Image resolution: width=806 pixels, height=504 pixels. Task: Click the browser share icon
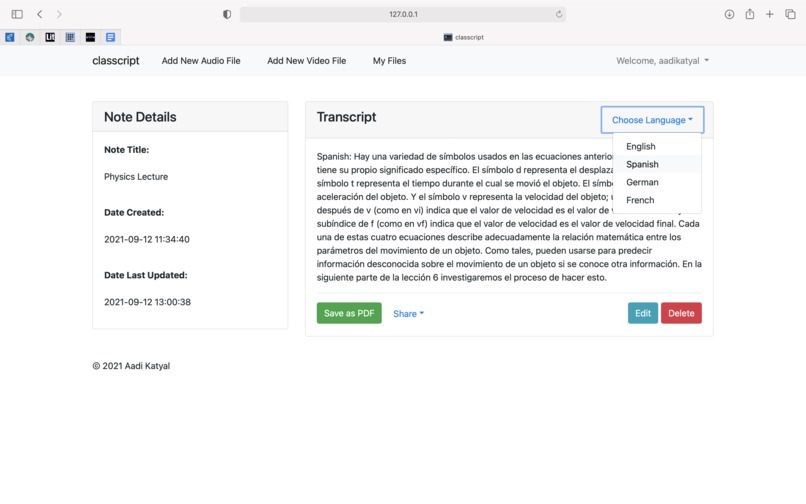pos(750,14)
